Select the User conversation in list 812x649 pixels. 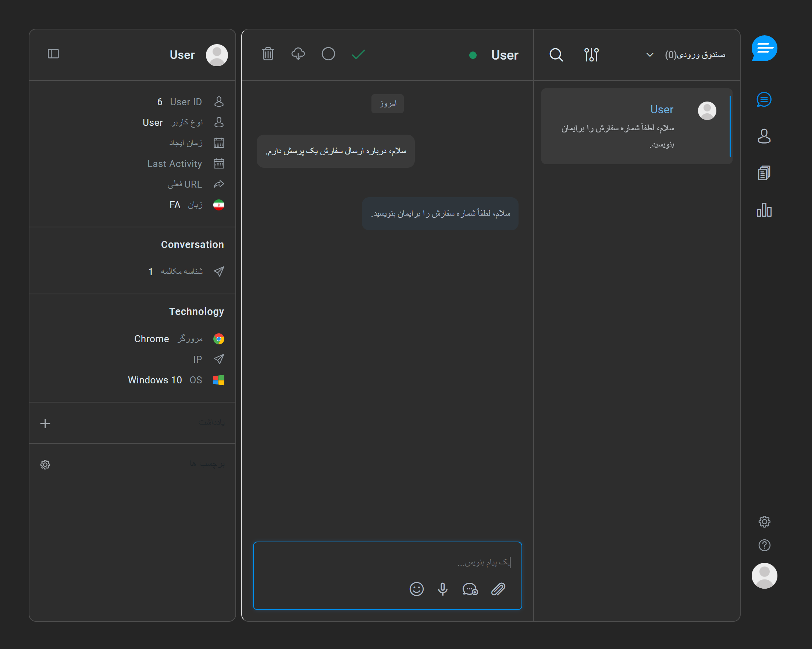tap(637, 126)
